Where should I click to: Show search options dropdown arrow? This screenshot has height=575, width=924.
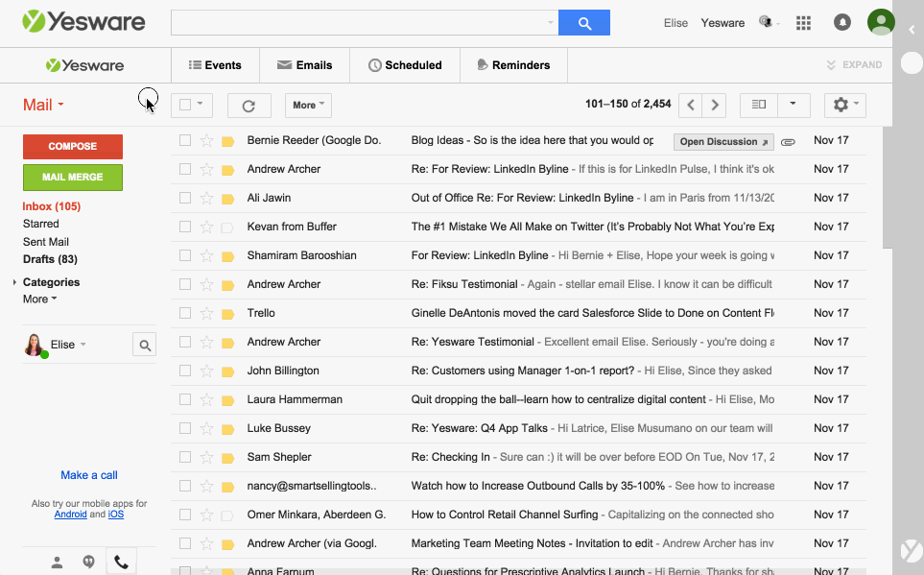(x=551, y=22)
